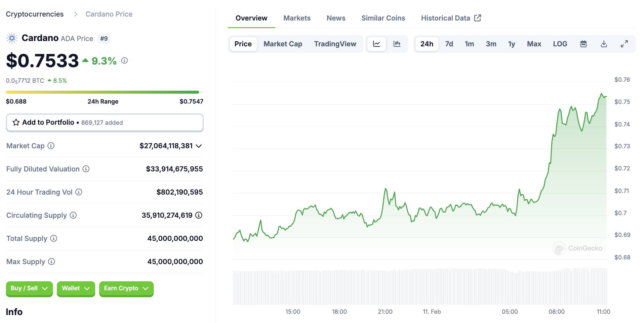Switch to candlestick chart icon

(x=397, y=44)
